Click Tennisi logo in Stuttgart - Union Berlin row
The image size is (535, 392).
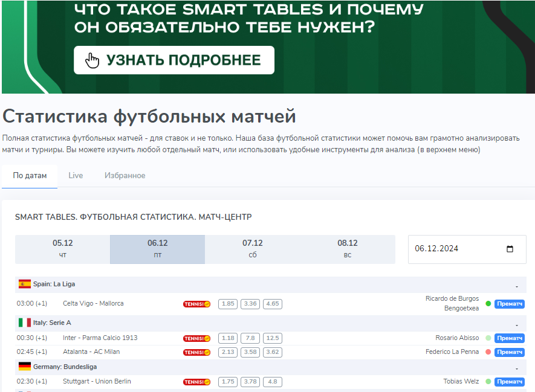pos(196,382)
